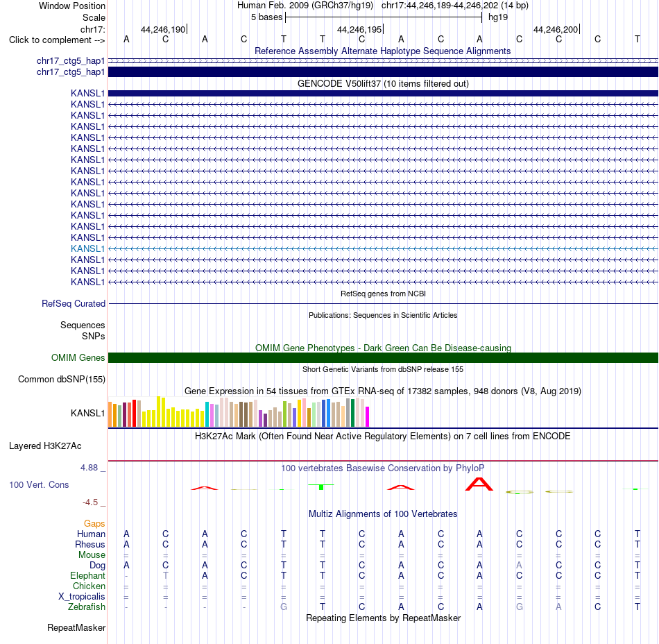Image resolution: width=659 pixels, height=644 pixels.
Task: Open 'Publications: Sequences in Scientific Articles' title
Action: [x=383, y=315]
